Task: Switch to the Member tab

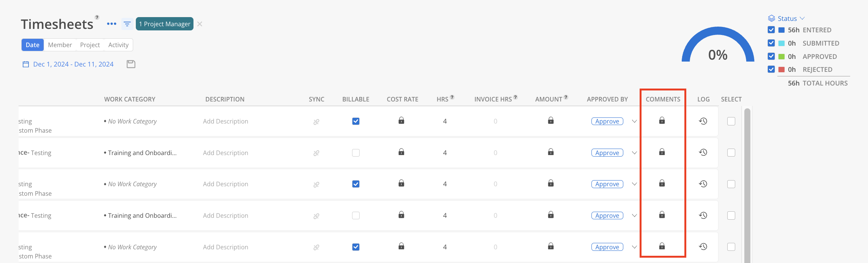Action: pyautogui.click(x=60, y=45)
